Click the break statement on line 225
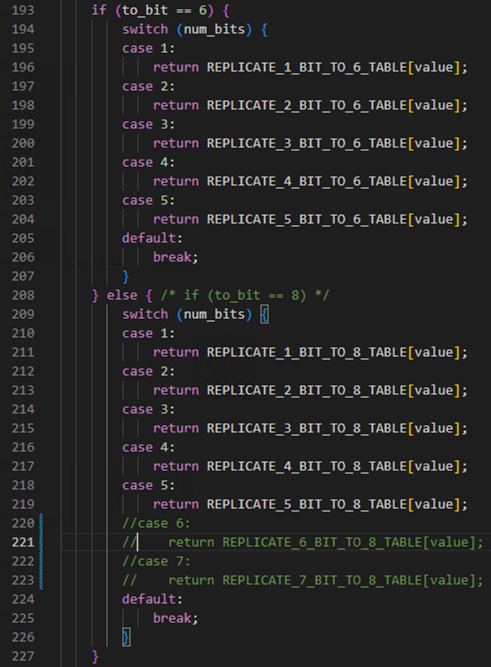The image size is (491, 667). click(175, 618)
